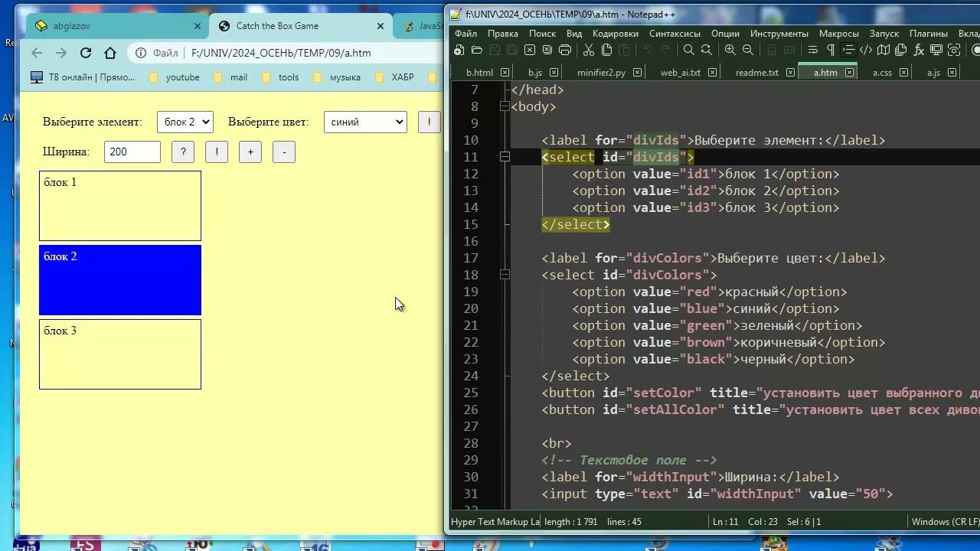Screen dimensions: 980x551
Task: Open the Function List panel
Action: 919,50
